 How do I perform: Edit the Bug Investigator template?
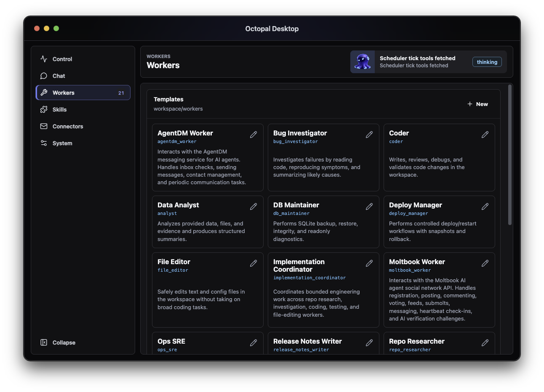(x=369, y=135)
